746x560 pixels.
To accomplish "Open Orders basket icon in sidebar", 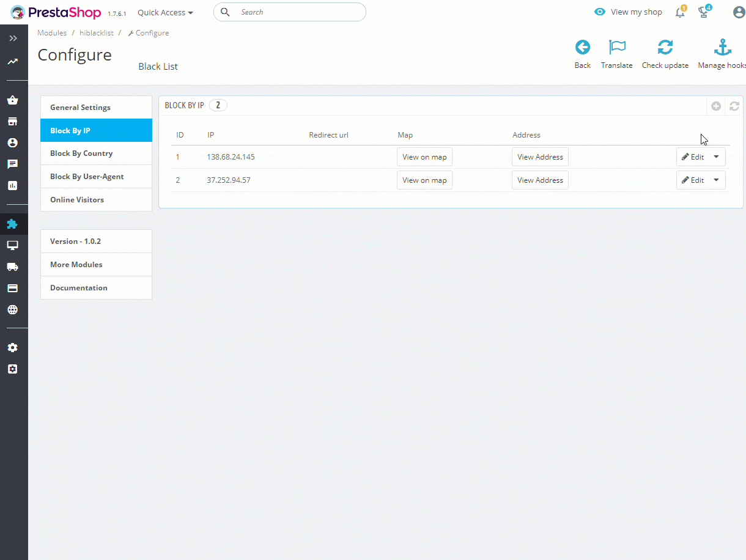I will coord(13,100).
